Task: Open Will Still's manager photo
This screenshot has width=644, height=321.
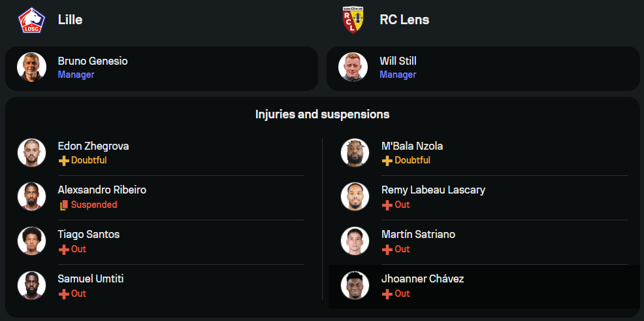Action: (353, 67)
